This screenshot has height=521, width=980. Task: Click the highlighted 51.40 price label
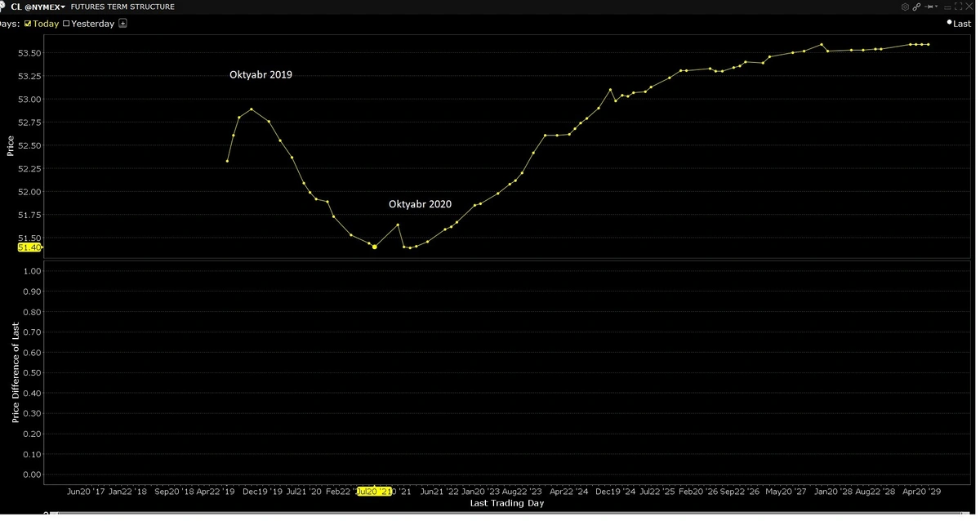click(29, 247)
